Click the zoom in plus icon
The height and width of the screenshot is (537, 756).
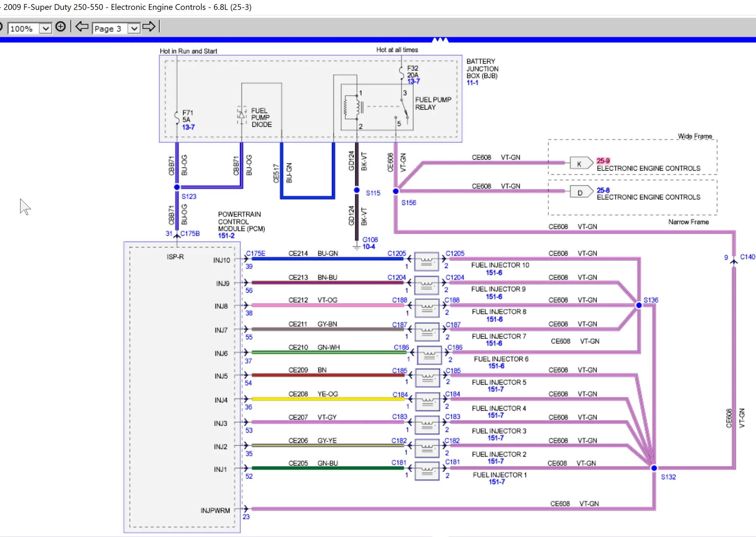click(x=60, y=27)
